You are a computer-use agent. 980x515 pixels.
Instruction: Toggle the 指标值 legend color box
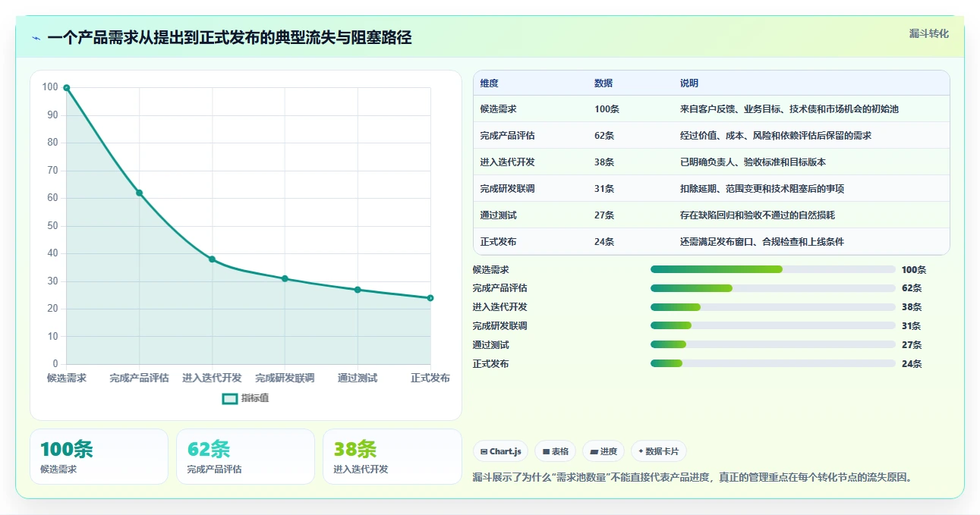[x=229, y=399]
